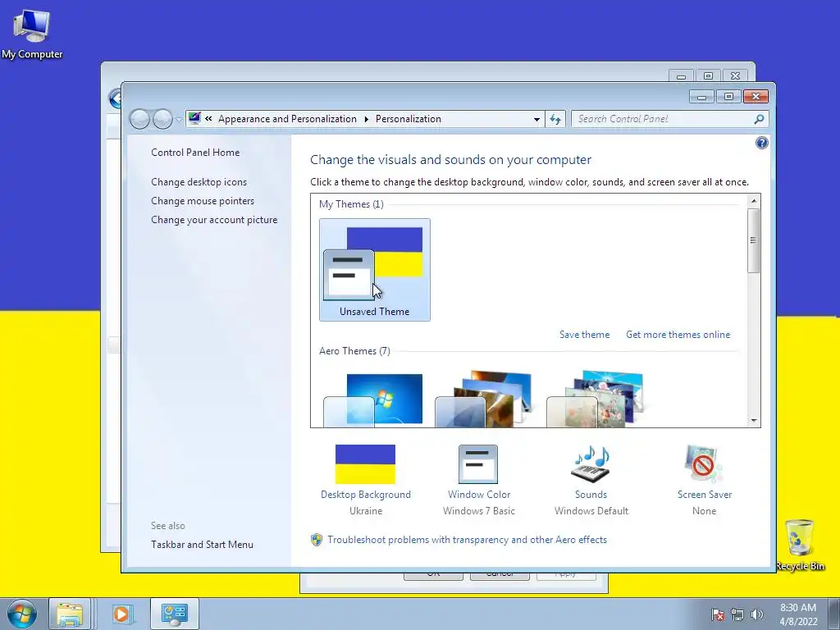
Task: Select the Architecture Aero theme thumbnail
Action: [x=484, y=399]
